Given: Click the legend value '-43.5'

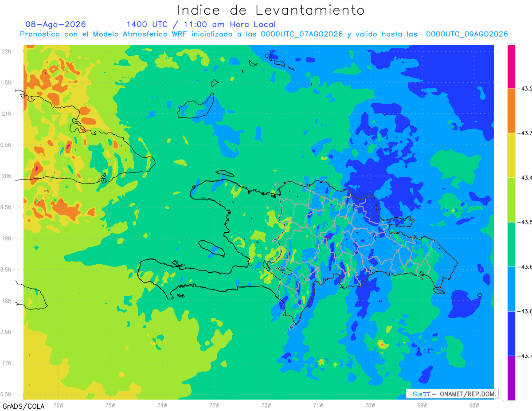Looking at the screenshot, I should (524, 222).
